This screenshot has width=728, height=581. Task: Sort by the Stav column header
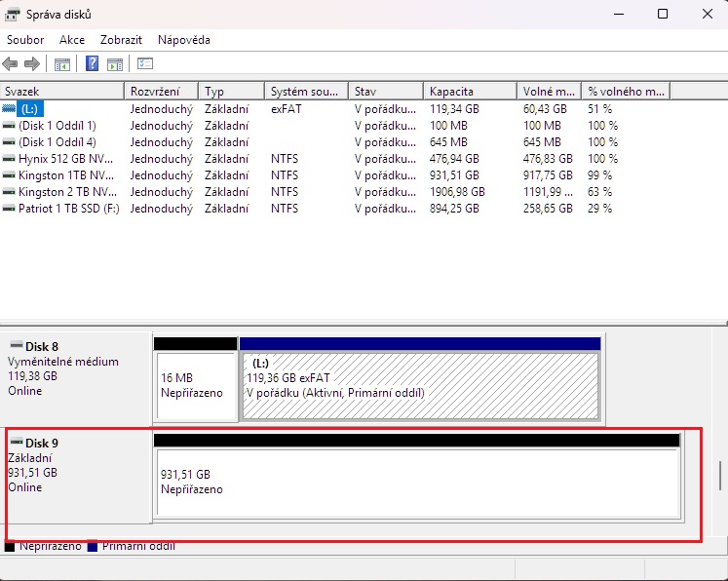pyautogui.click(x=386, y=92)
